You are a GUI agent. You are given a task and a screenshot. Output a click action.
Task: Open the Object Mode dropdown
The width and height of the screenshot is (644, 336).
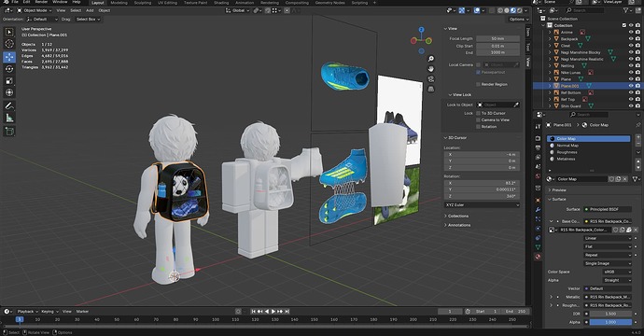click(x=35, y=10)
